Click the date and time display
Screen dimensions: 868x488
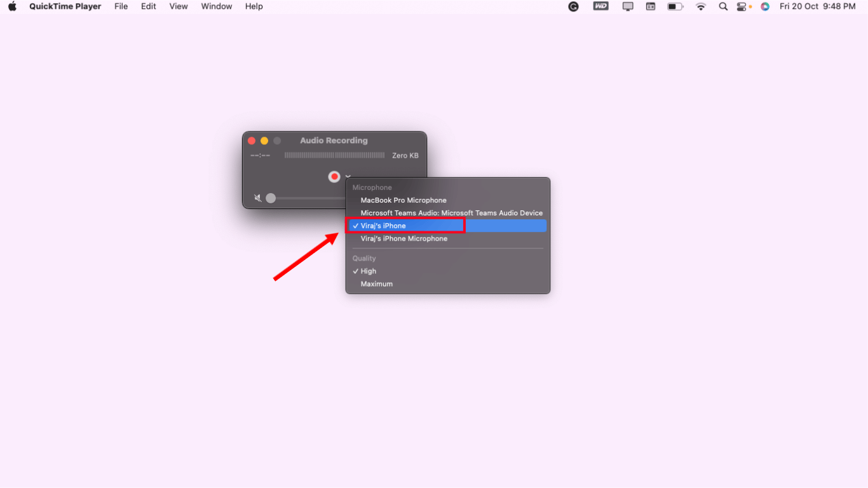tap(817, 6)
